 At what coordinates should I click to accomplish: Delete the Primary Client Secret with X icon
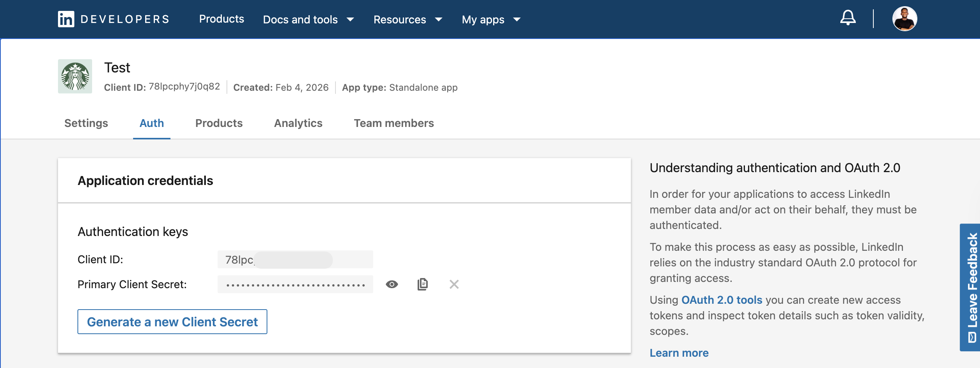pyautogui.click(x=454, y=284)
